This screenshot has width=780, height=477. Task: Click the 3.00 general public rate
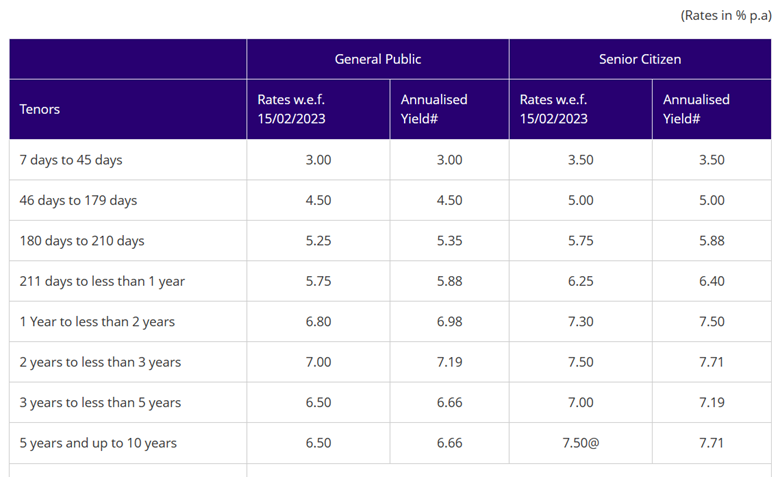click(318, 160)
